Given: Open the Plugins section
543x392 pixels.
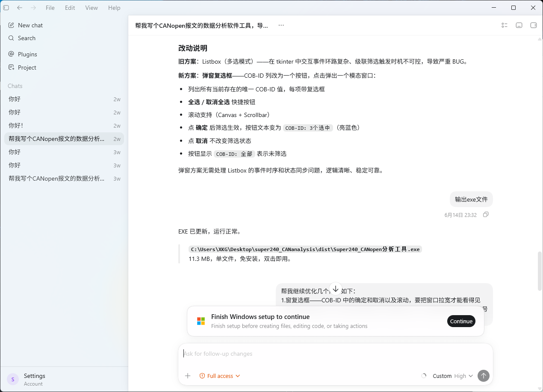Looking at the screenshot, I should tap(64, 54).
